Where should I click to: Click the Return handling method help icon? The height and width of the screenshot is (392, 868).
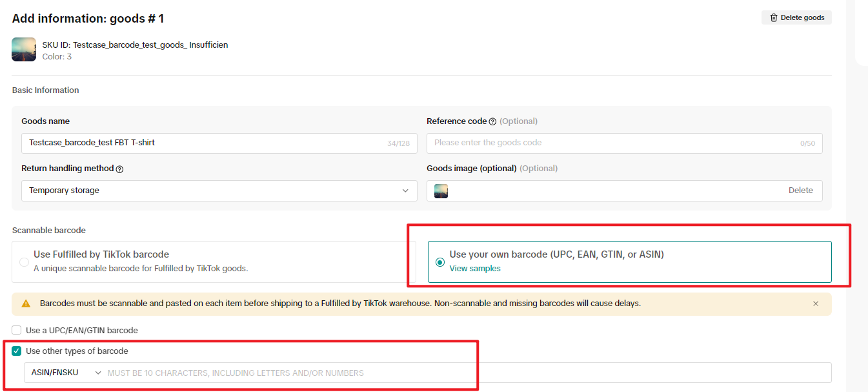tap(119, 169)
